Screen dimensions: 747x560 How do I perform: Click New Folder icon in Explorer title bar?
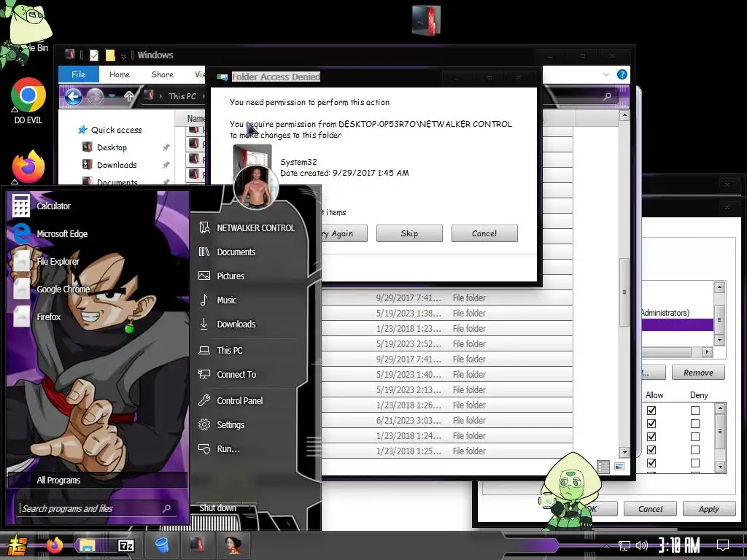click(110, 55)
